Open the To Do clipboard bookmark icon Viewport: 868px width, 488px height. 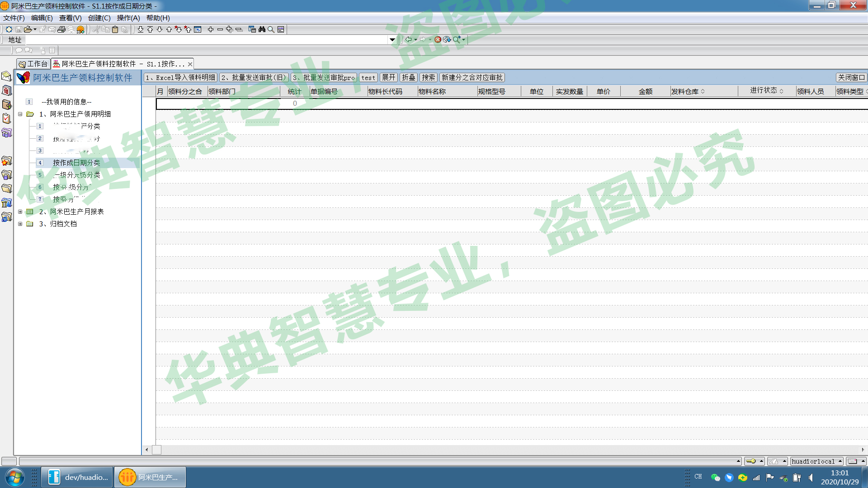point(6,118)
